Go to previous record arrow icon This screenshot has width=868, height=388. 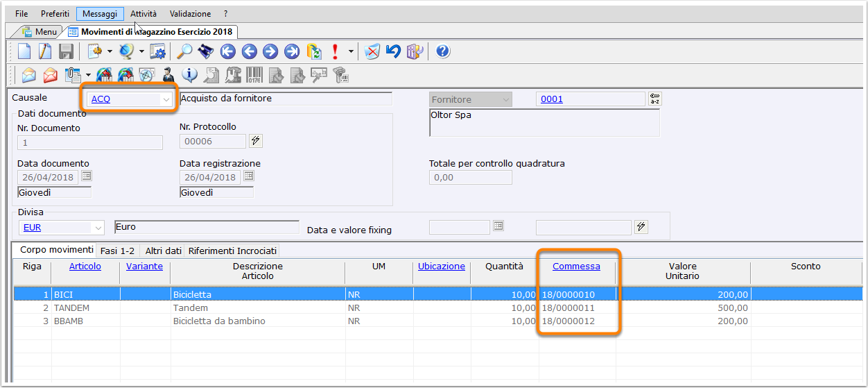[x=249, y=51]
